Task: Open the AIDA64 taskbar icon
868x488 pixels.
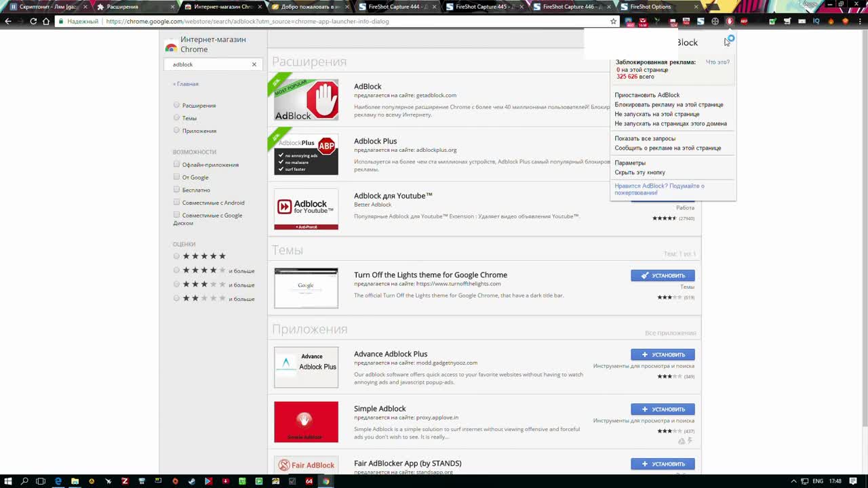Action: [309, 481]
